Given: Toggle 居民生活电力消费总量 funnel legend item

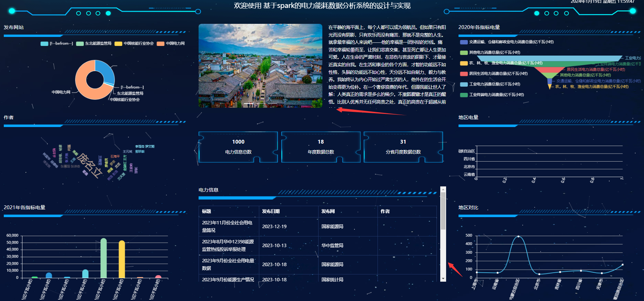Looking at the screenshot, I should tap(494, 74).
